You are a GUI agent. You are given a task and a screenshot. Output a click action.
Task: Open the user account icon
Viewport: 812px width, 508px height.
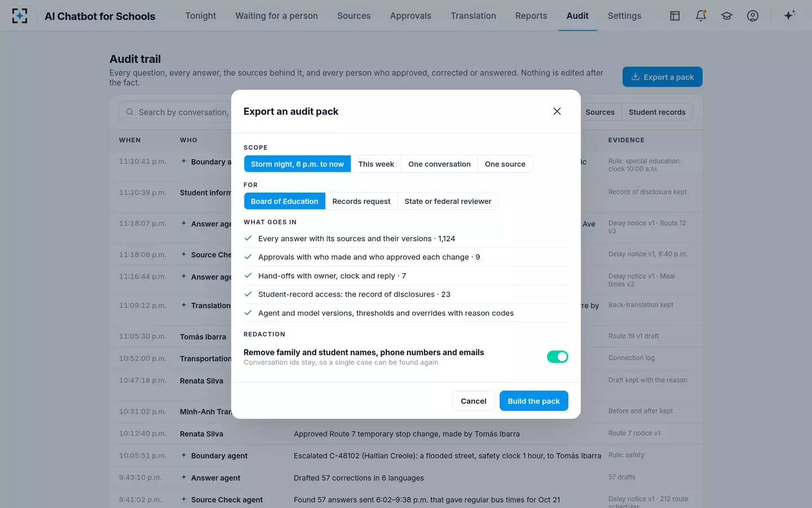[x=753, y=16]
